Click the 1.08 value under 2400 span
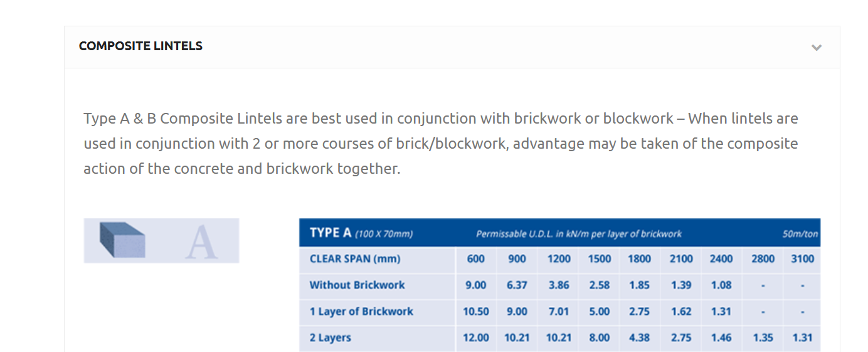The image size is (868, 352). (721, 285)
